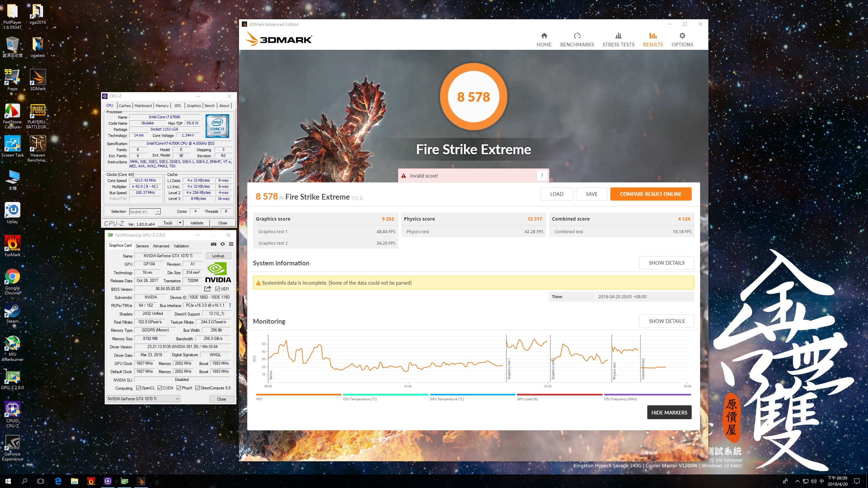Click COMPARE RESULT ONLINE button

point(651,194)
